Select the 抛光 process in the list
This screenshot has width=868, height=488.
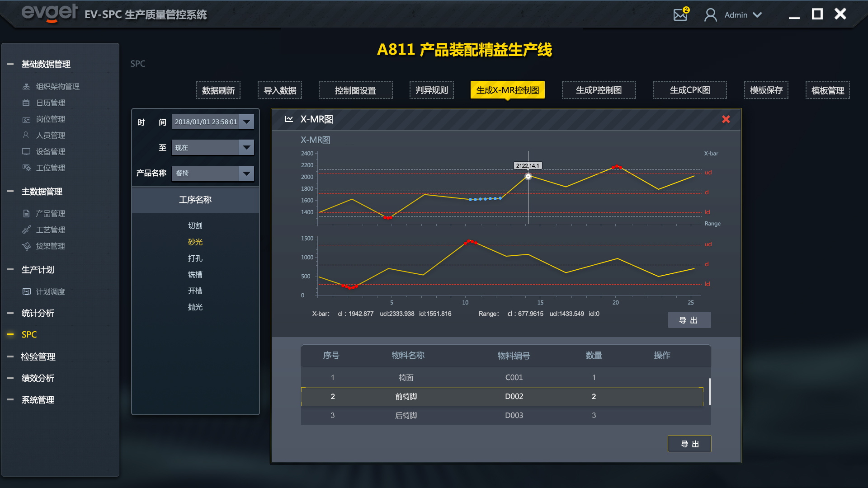click(195, 307)
